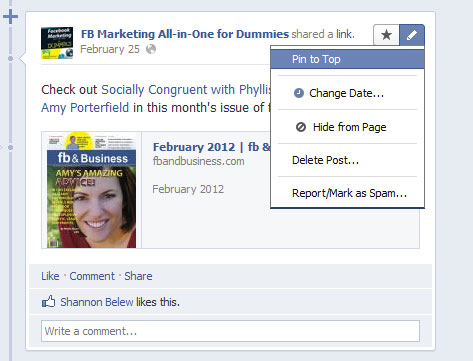Click the star highlight icon
The height and width of the screenshot is (361, 473).
pos(386,35)
